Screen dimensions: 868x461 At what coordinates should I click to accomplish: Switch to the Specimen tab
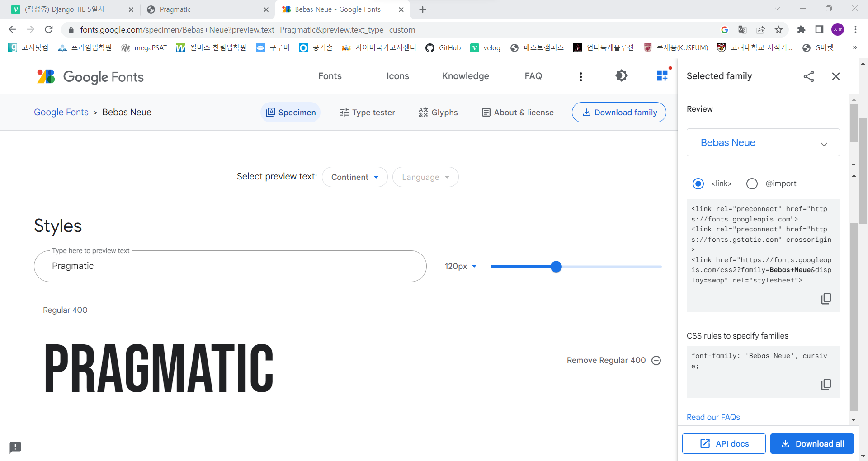click(291, 113)
